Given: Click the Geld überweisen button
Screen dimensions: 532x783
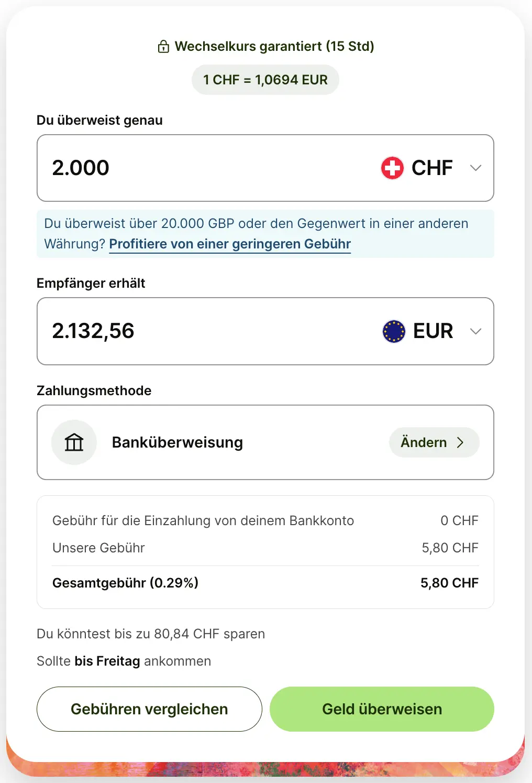Looking at the screenshot, I should (382, 709).
